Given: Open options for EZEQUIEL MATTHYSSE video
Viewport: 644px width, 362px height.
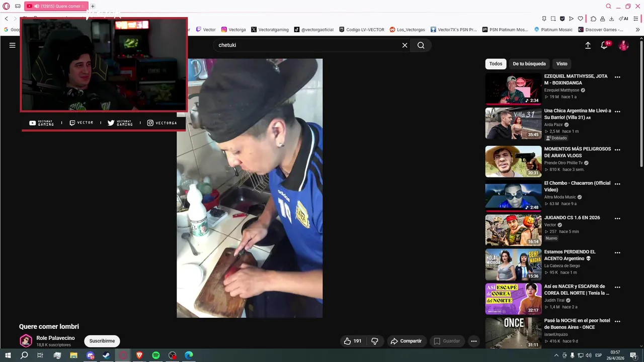Looking at the screenshot, I should pyautogui.click(x=617, y=77).
